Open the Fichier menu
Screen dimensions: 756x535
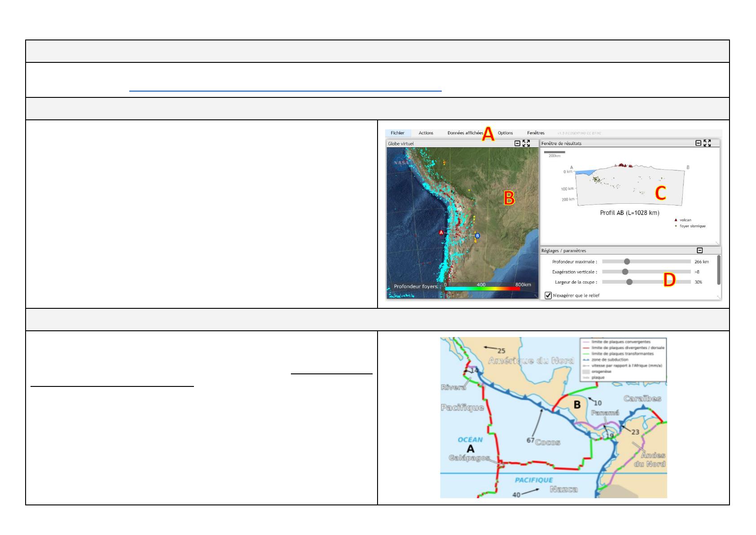[397, 133]
